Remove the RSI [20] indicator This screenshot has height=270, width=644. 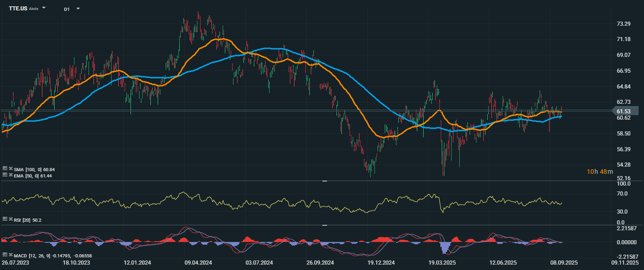click(10, 219)
